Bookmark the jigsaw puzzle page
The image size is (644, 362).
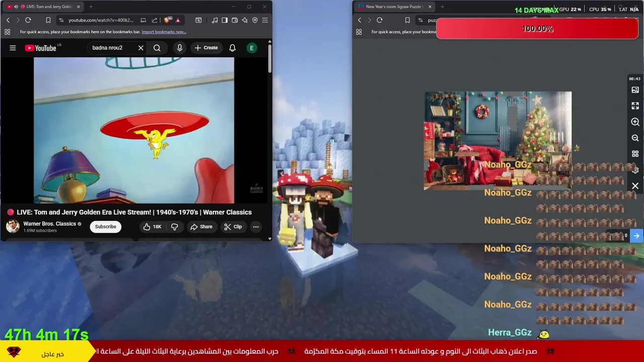pos(408,20)
